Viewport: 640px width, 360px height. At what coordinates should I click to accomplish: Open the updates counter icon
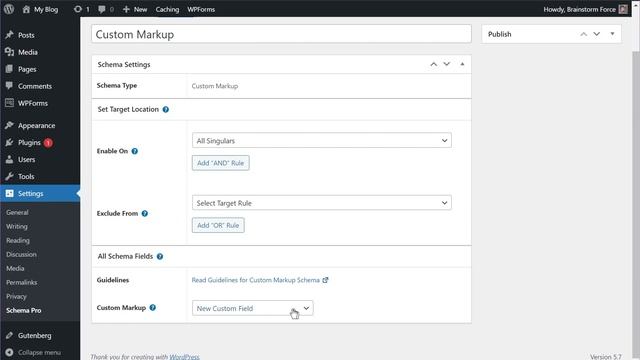tap(78, 9)
